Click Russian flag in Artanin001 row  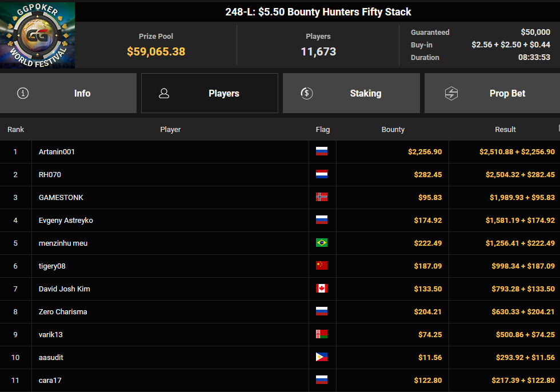322,151
